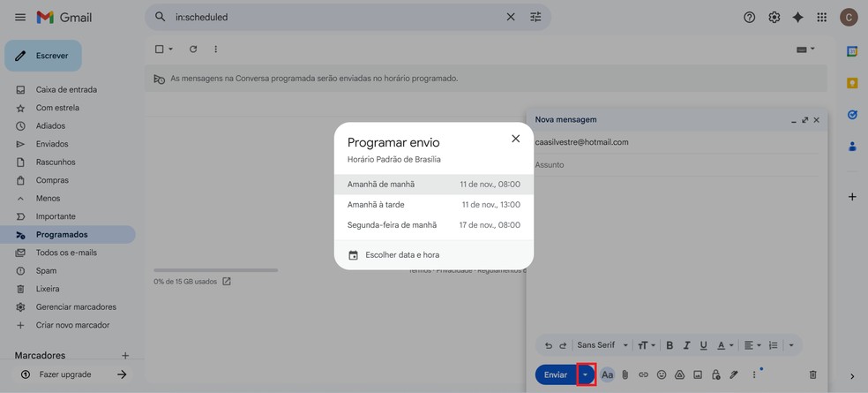Open the main menu hamburger icon
The image size is (868, 393).
pyautogui.click(x=20, y=17)
